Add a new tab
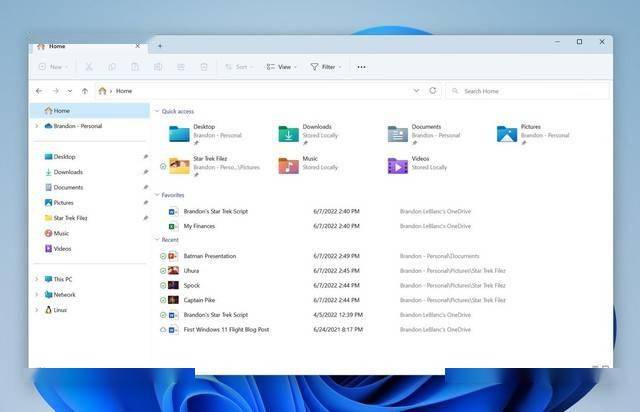 click(x=160, y=46)
